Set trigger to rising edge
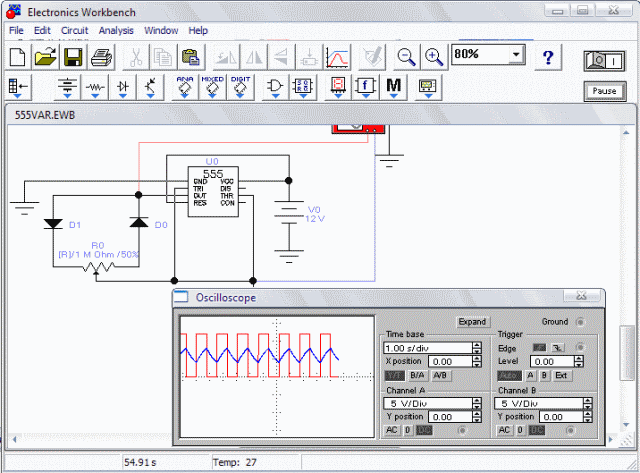The height and width of the screenshot is (473, 640). click(x=540, y=348)
